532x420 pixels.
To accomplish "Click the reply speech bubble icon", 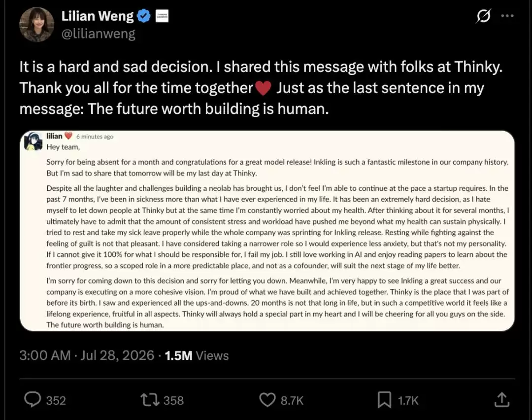I will pyautogui.click(x=33, y=400).
